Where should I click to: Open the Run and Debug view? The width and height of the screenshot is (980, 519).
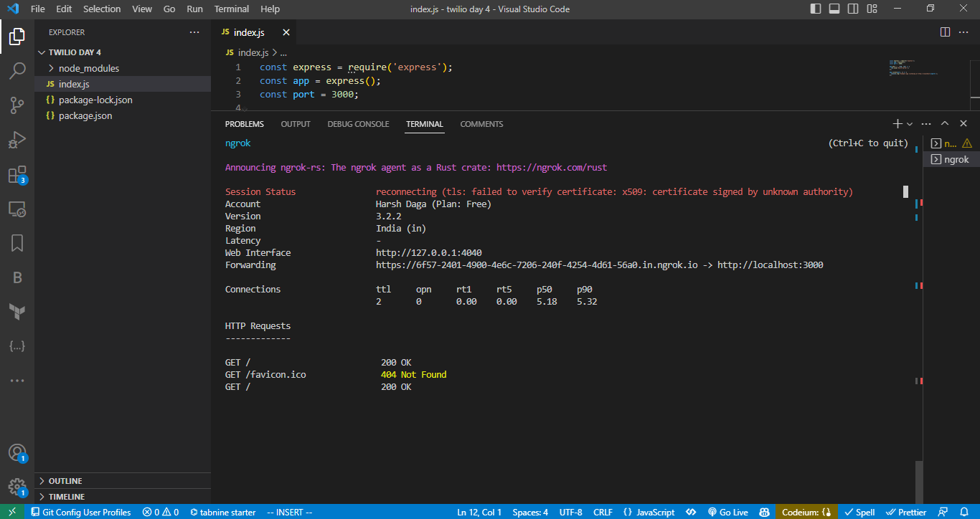click(x=17, y=140)
